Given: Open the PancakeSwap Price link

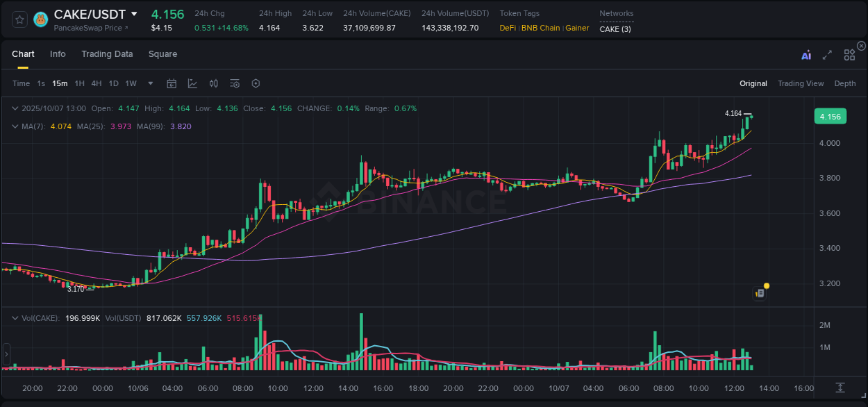Looking at the screenshot, I should [x=88, y=28].
